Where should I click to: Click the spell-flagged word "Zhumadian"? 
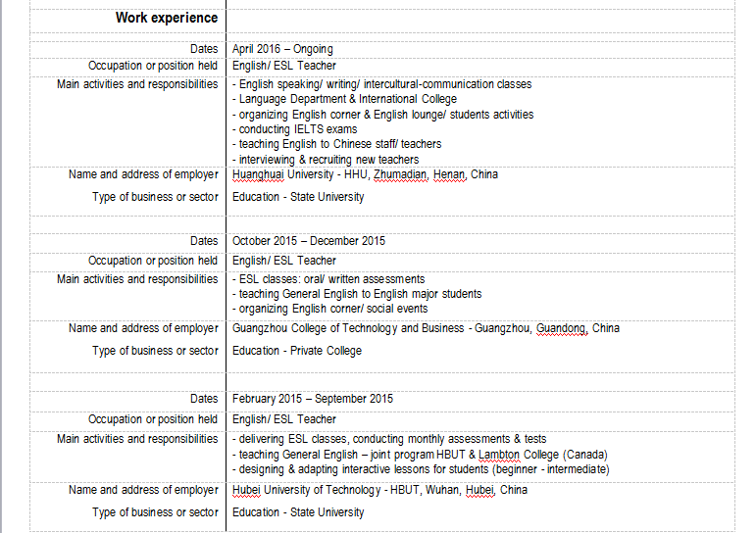pyautogui.click(x=400, y=174)
